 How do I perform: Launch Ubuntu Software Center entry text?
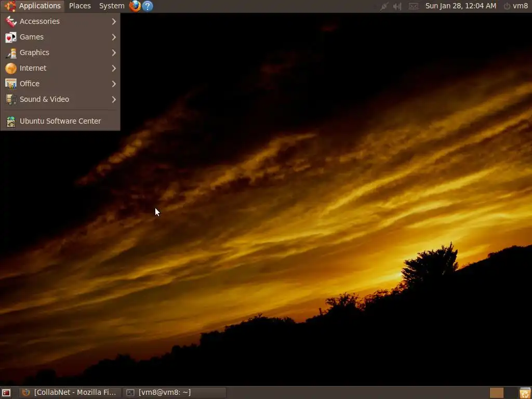click(60, 121)
